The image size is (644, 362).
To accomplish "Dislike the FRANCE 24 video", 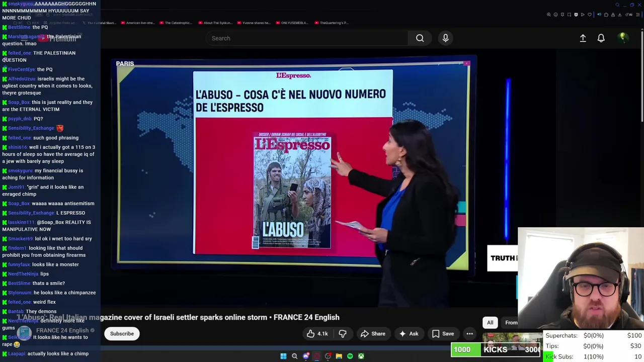I will (x=343, y=333).
